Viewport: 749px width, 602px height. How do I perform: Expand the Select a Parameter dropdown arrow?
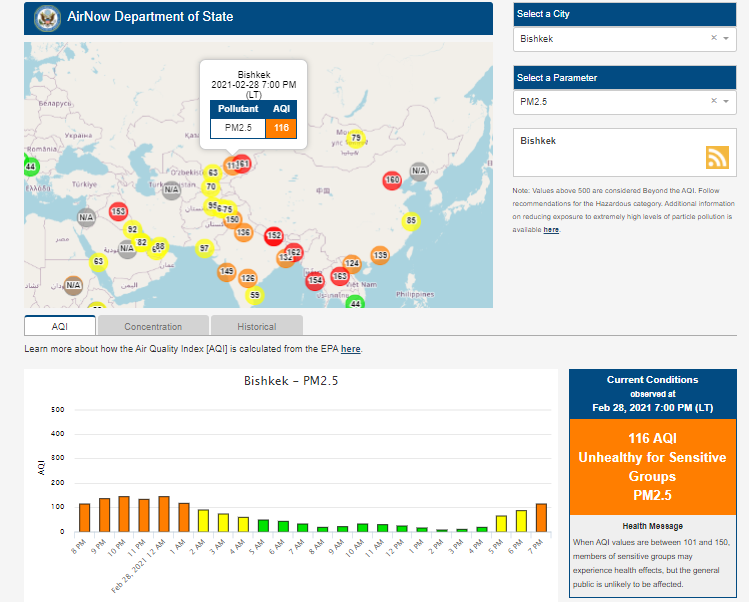click(727, 101)
